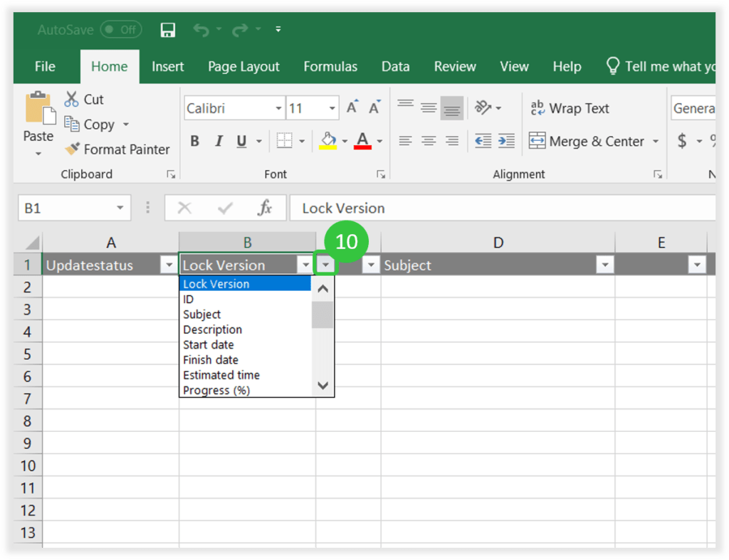Select the Format Painter icon
This screenshot has height=560, width=729.
(73, 149)
